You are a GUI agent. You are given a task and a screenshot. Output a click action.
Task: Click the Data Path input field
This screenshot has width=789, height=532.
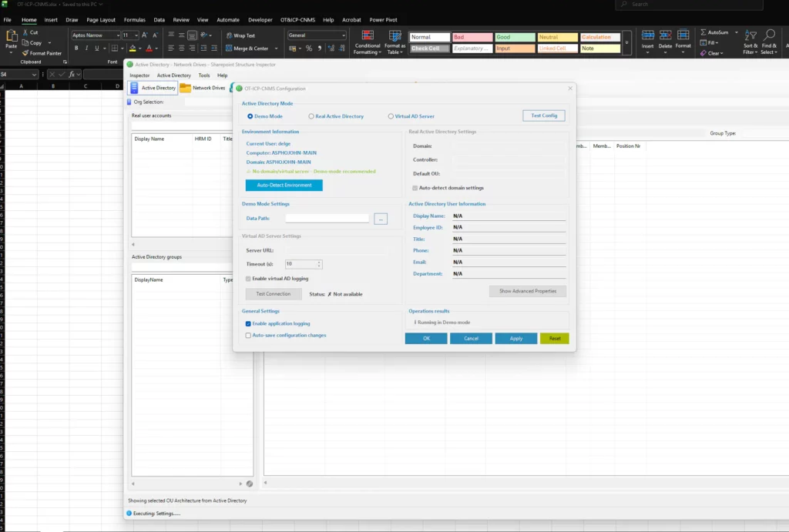[327, 218]
